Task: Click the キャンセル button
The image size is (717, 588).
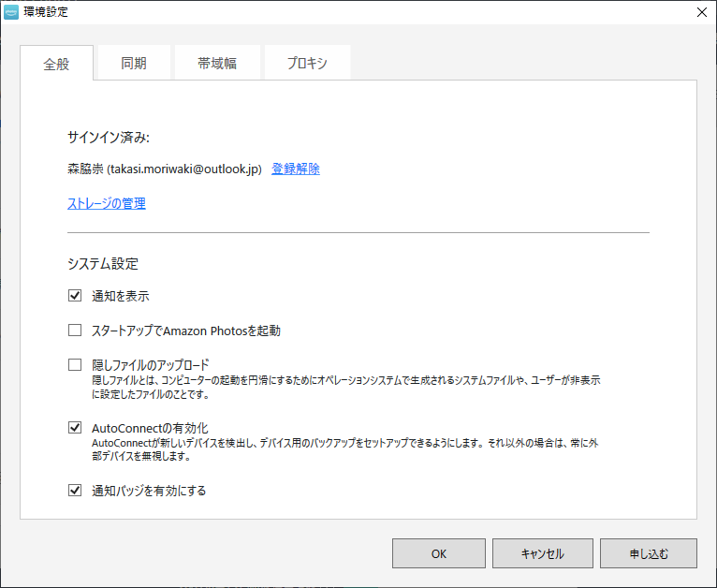Action: point(542,553)
